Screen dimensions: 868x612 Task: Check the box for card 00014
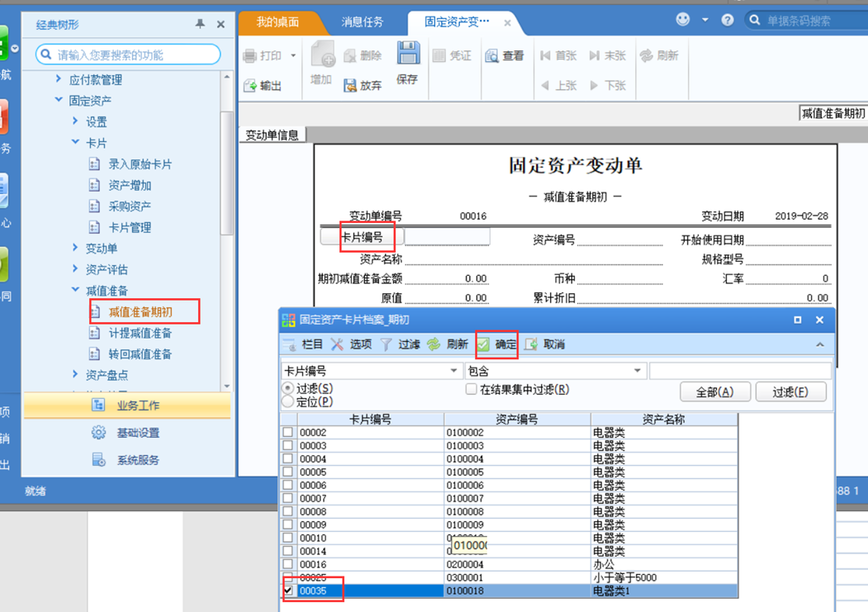(x=288, y=551)
